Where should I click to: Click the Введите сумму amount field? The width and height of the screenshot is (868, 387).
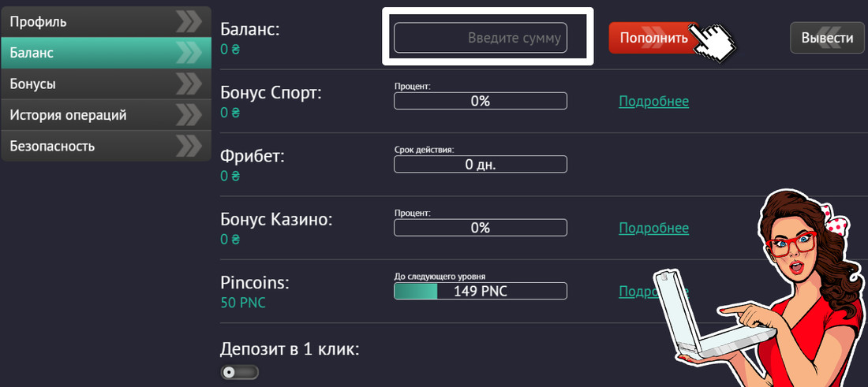(481, 38)
